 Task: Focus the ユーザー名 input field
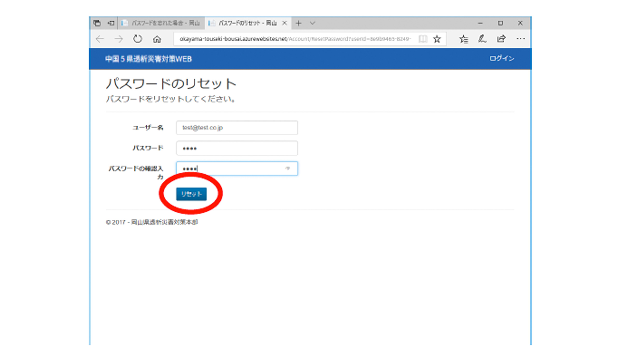237,128
